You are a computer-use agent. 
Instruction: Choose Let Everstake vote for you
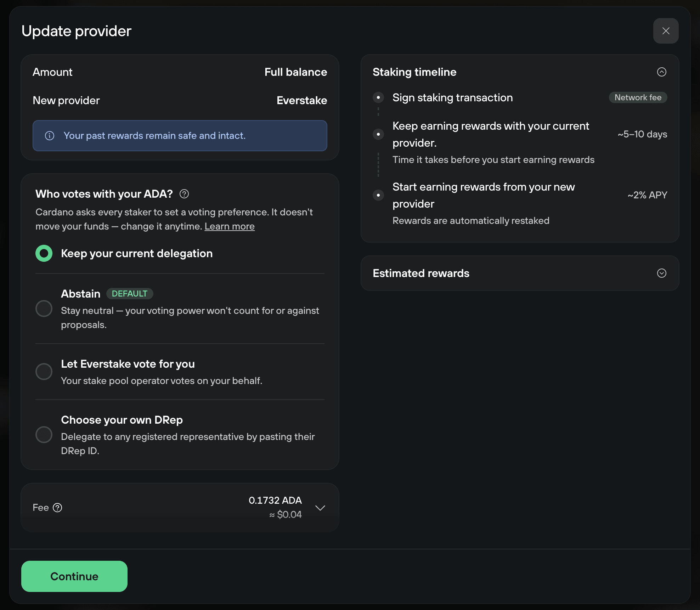click(x=44, y=372)
